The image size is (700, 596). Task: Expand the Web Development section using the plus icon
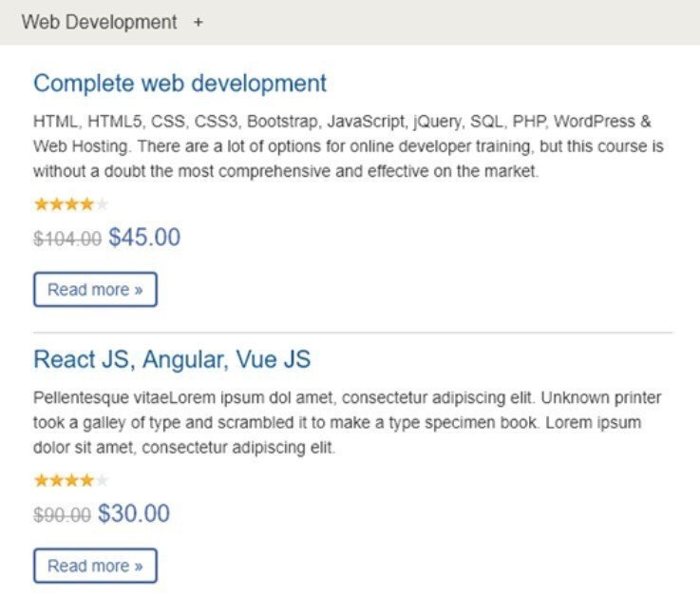pyautogui.click(x=198, y=22)
